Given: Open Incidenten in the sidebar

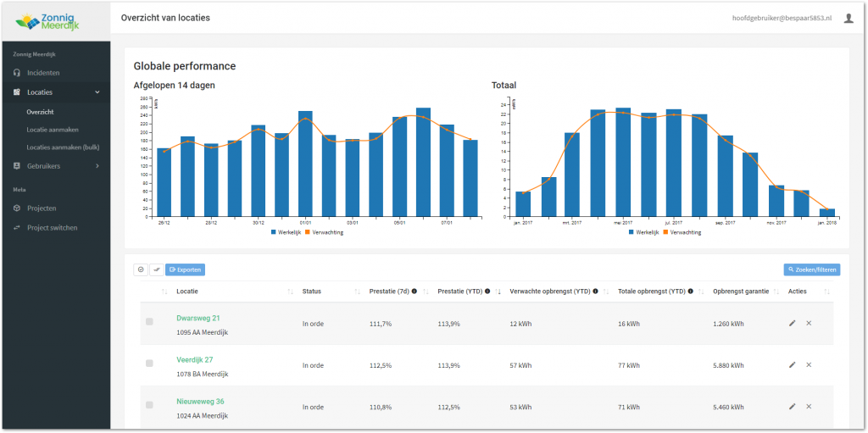Looking at the screenshot, I should (x=43, y=73).
